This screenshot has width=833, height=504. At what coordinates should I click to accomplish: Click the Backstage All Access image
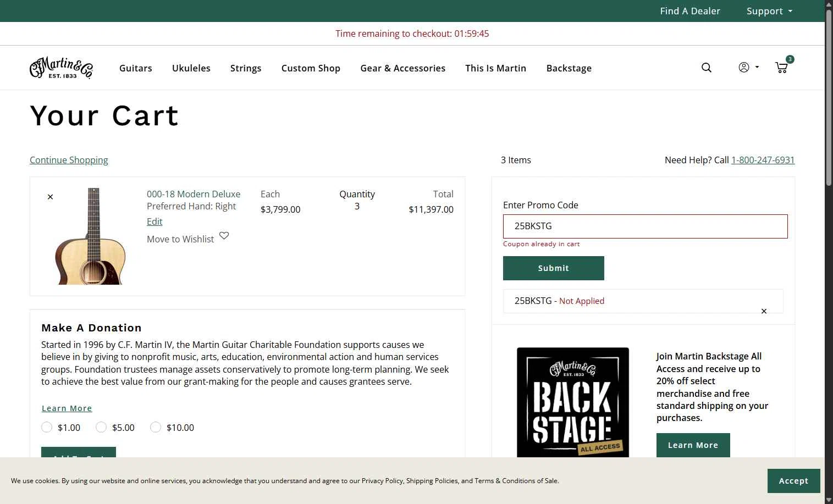pos(573,402)
